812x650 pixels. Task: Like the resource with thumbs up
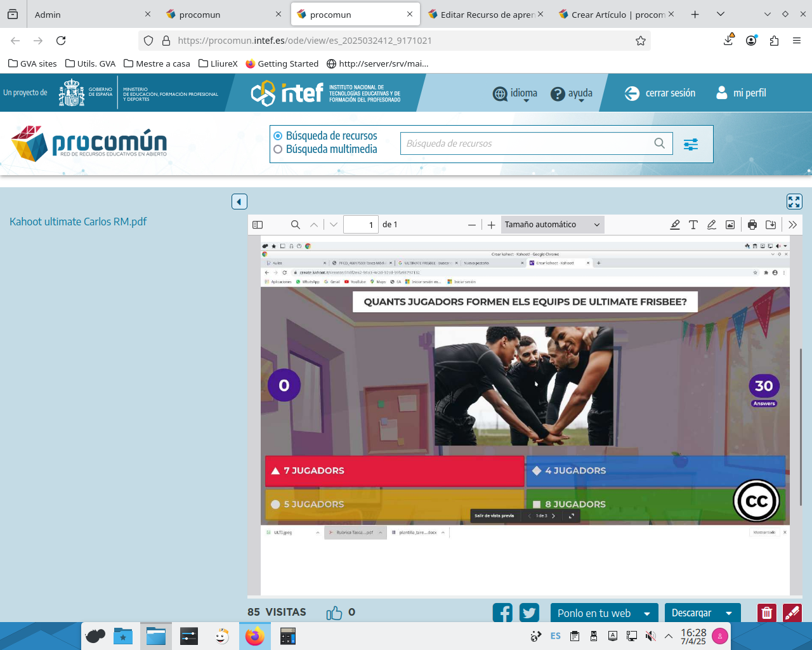334,613
